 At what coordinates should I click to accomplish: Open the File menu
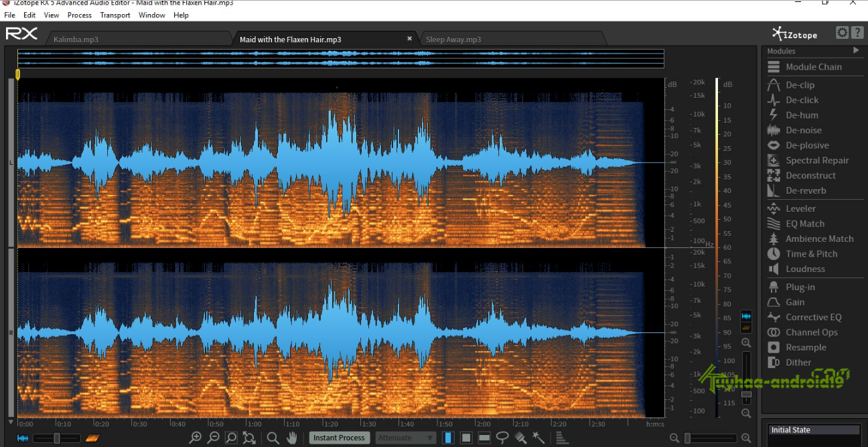[10, 15]
